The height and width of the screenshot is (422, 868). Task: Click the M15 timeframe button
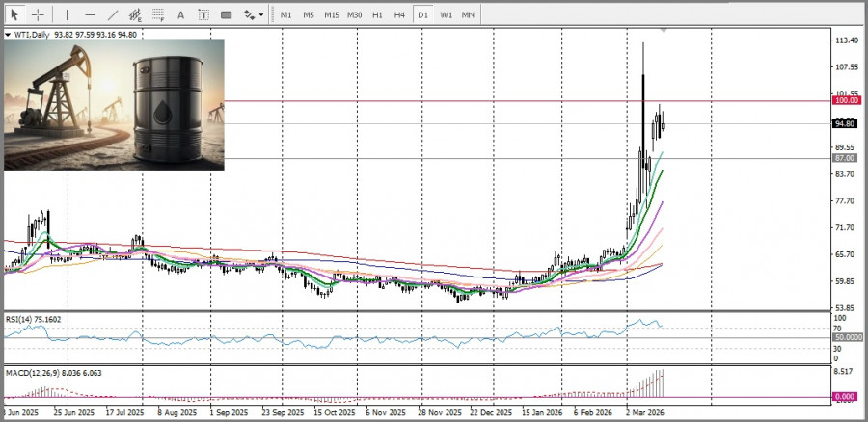[331, 14]
